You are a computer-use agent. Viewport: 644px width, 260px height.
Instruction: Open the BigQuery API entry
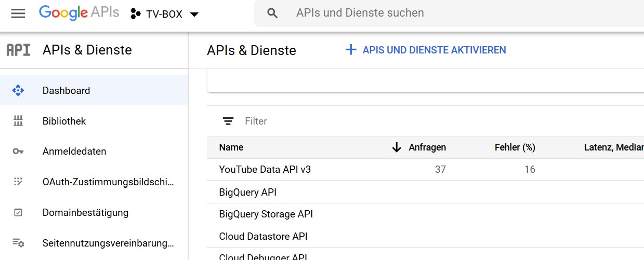248,192
